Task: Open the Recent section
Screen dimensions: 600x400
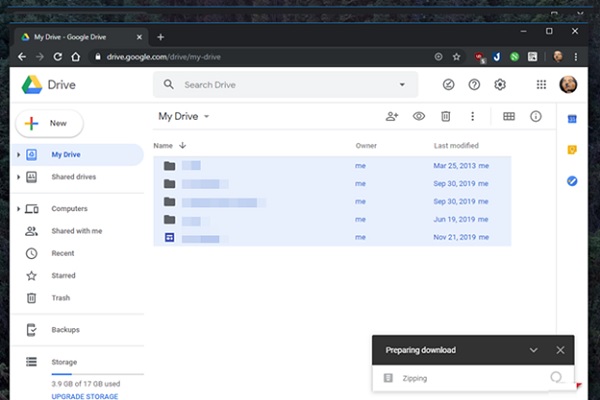Action: (x=63, y=253)
